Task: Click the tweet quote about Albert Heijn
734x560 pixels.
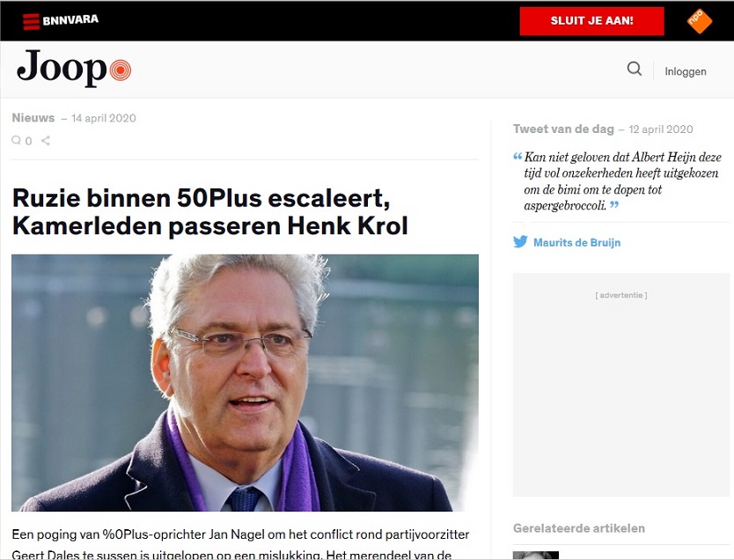Action: (622, 181)
